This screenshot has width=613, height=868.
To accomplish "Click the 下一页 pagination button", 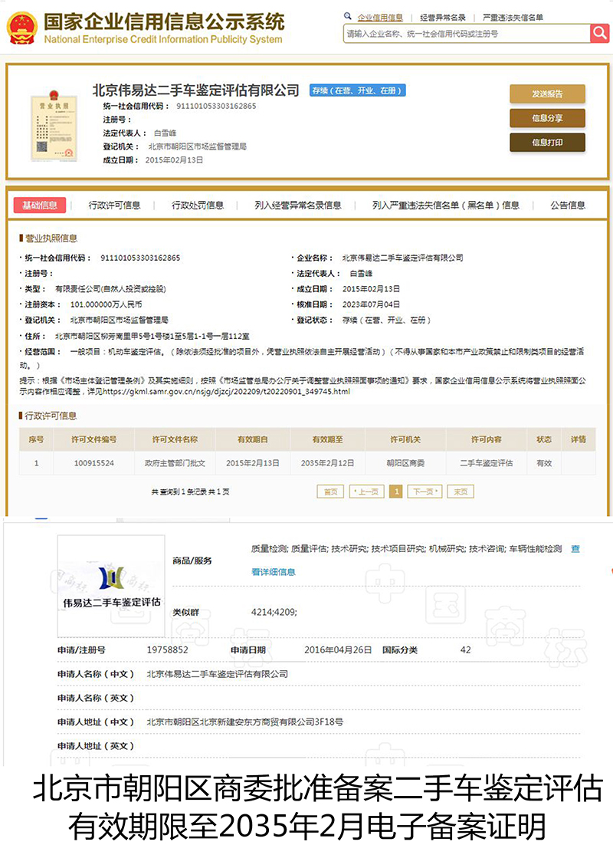I will [x=425, y=492].
